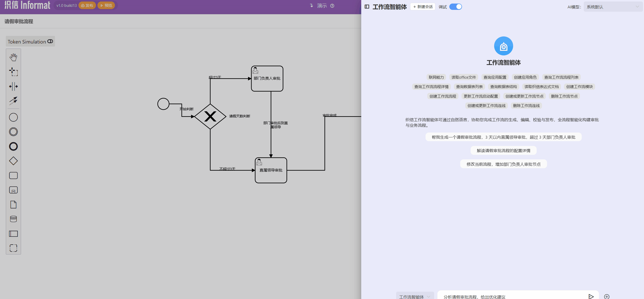Pick the data store tool
Screen dimensions: 644x299
13,219
